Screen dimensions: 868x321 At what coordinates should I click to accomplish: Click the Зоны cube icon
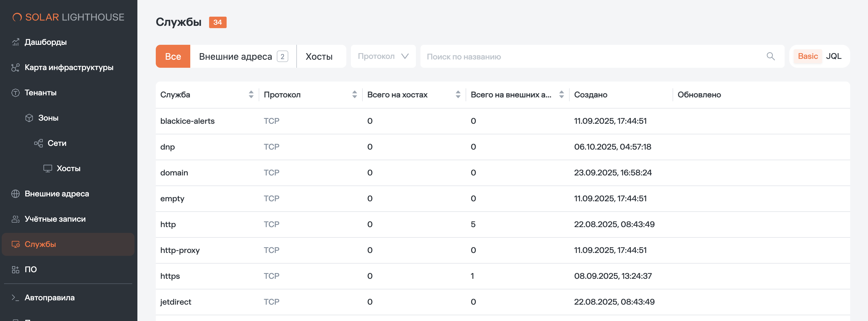(29, 118)
